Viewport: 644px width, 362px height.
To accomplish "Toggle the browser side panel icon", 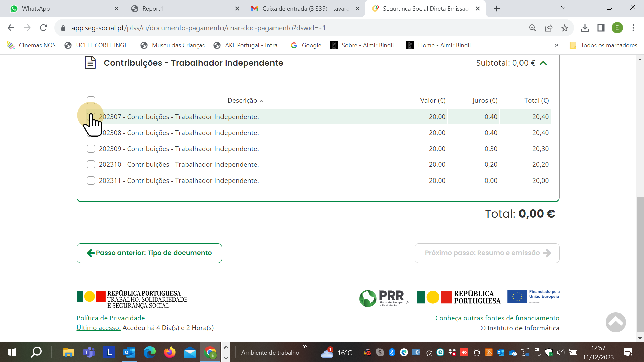I will pos(601,28).
